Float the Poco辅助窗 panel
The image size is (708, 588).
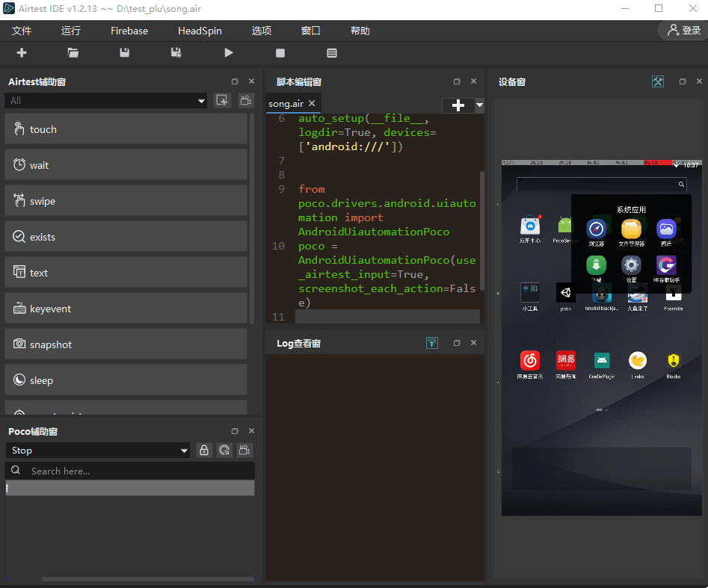click(235, 431)
